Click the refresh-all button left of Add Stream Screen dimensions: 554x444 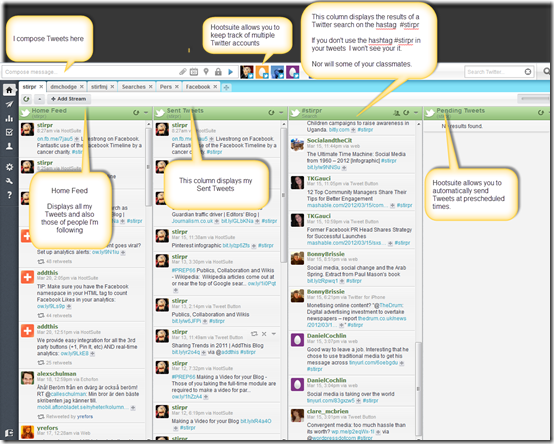[26, 99]
